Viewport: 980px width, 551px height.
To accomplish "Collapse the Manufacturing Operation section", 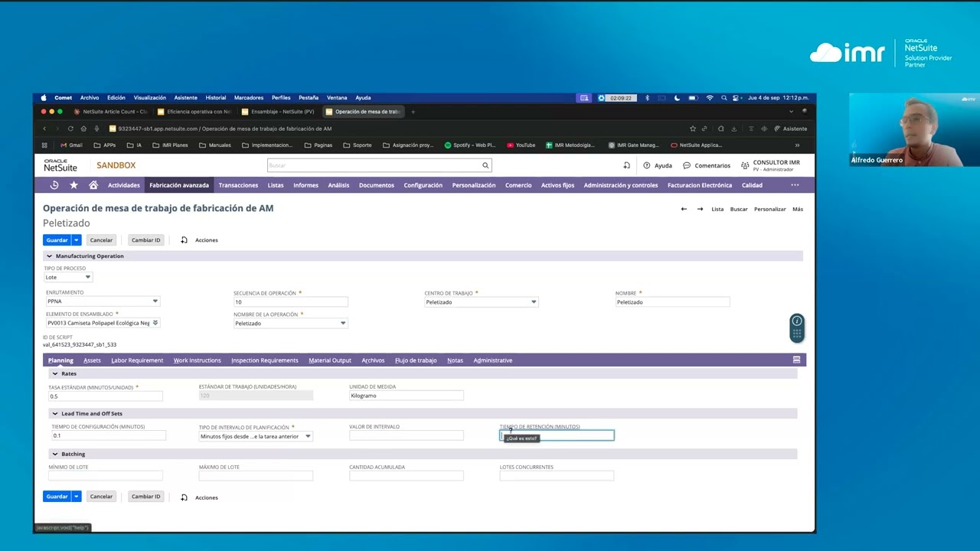I will [x=50, y=256].
